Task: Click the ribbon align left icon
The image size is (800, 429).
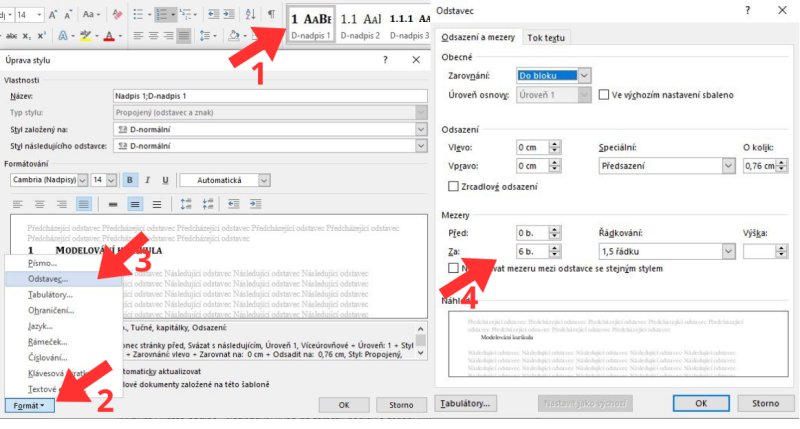Action: tap(138, 36)
